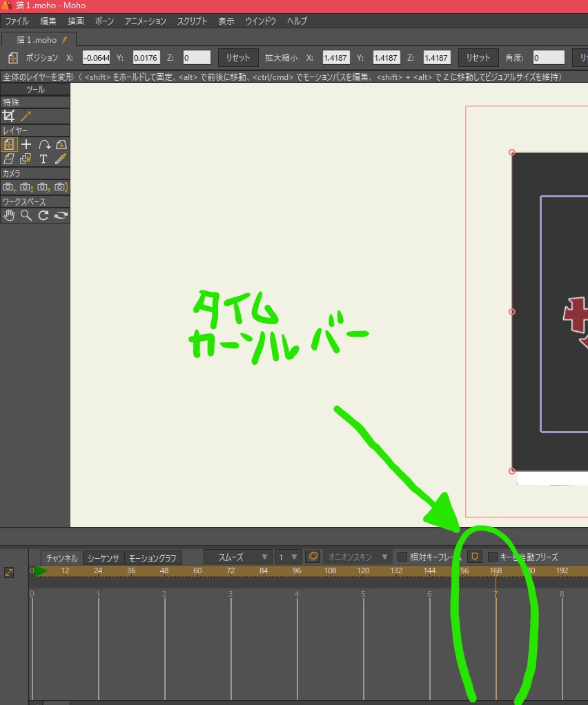Click the bottom-left red layer handle on canvas
This screenshot has height=705, width=588.
coord(512,470)
